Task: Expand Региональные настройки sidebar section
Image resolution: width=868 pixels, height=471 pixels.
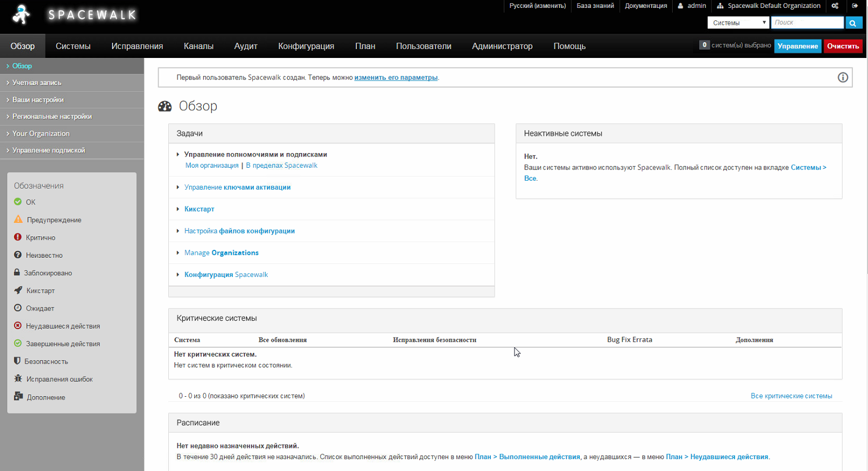Action: (x=52, y=116)
